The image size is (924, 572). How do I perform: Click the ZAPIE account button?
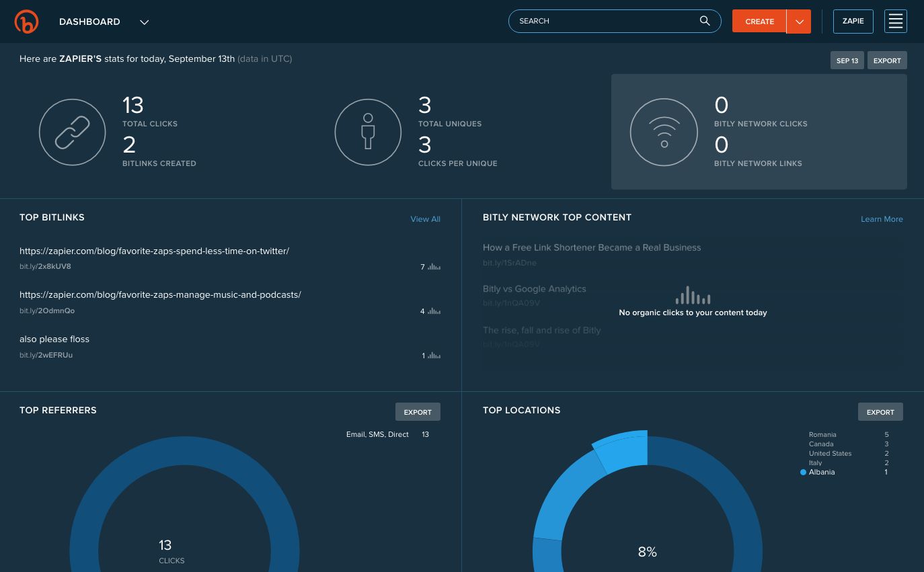(853, 22)
